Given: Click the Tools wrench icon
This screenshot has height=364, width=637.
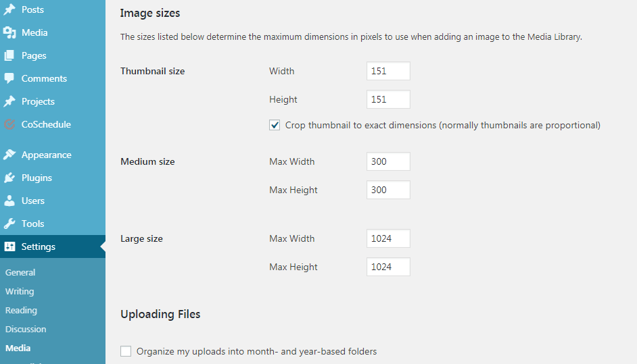Looking at the screenshot, I should click(x=9, y=224).
